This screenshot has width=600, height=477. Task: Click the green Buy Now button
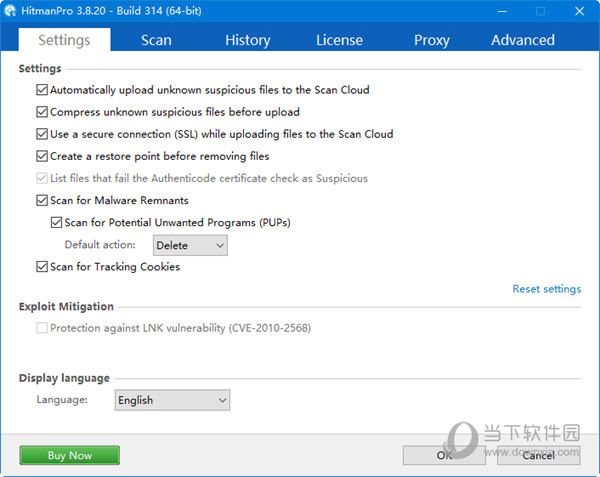pos(70,455)
